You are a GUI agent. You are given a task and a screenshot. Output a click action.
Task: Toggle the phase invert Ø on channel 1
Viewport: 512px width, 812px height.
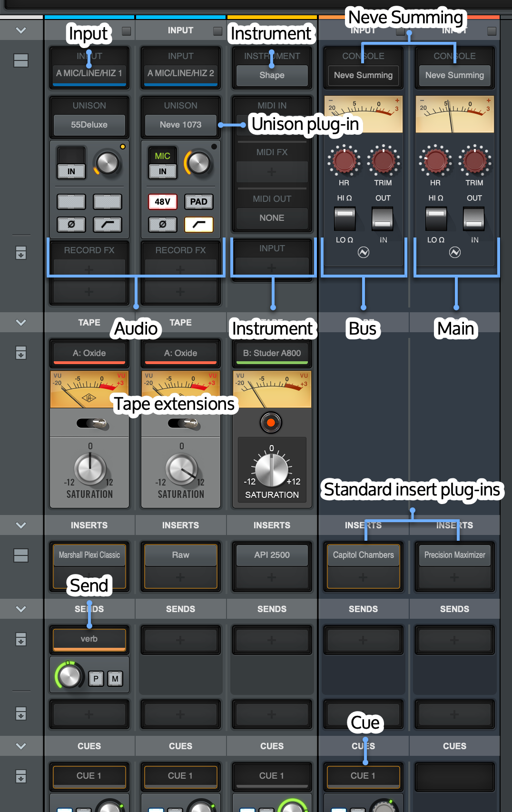coord(71,224)
